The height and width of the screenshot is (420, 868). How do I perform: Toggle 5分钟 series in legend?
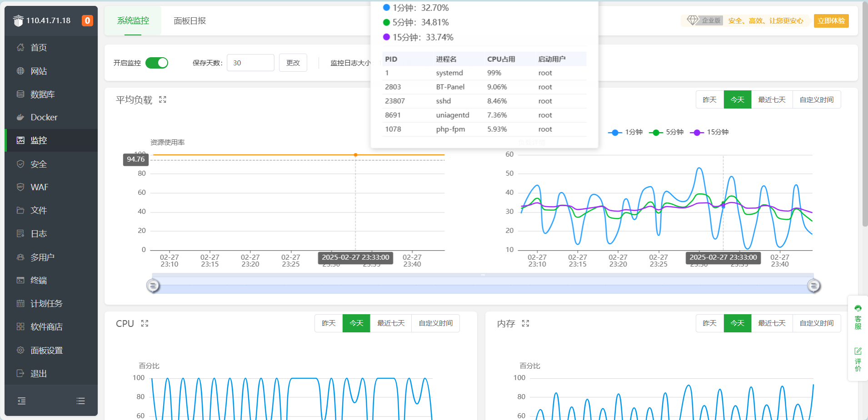[666, 132]
